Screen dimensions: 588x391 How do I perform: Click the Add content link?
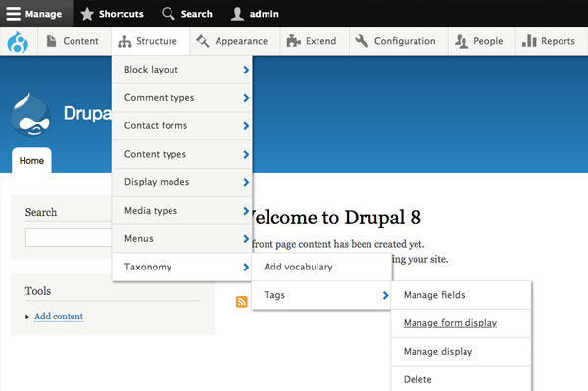(x=59, y=317)
